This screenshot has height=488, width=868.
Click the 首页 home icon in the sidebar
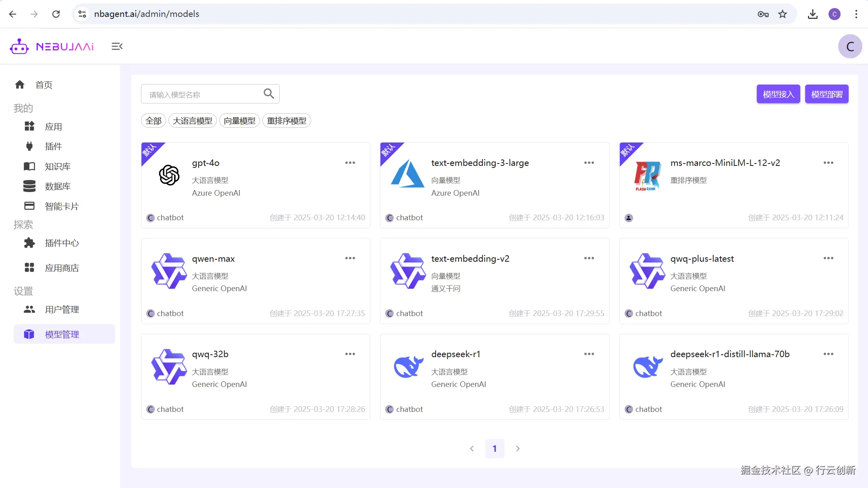coord(20,85)
